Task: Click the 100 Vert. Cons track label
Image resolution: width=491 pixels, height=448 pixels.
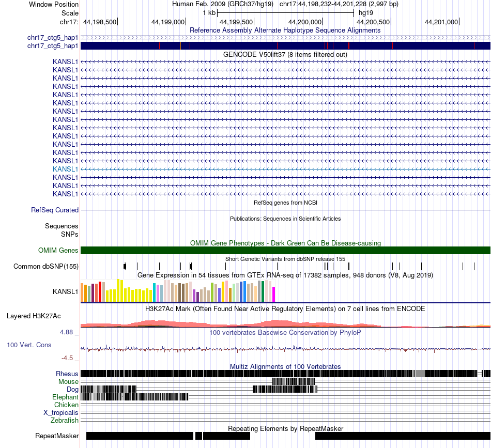Action: coord(29,345)
